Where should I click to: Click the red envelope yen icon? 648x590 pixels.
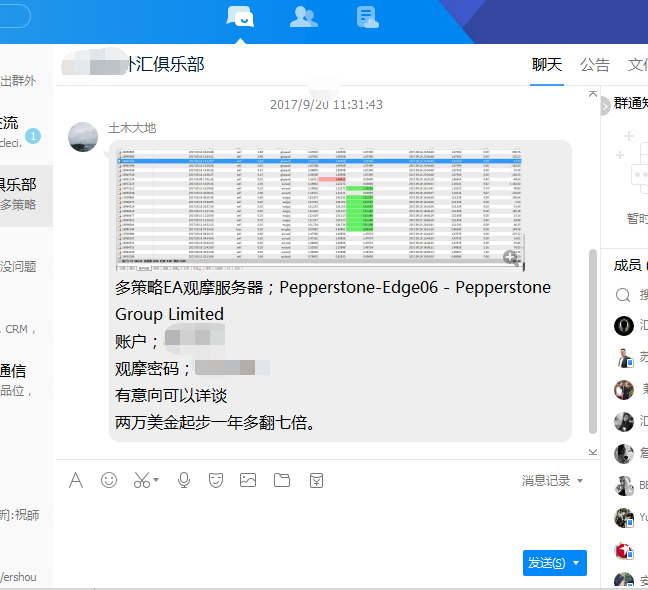point(316,481)
